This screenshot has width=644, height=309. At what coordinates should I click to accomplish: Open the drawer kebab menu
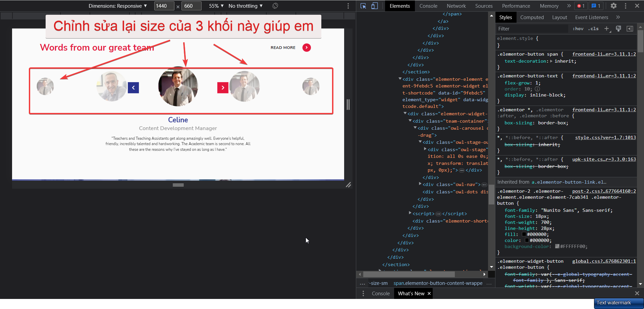(x=363, y=293)
